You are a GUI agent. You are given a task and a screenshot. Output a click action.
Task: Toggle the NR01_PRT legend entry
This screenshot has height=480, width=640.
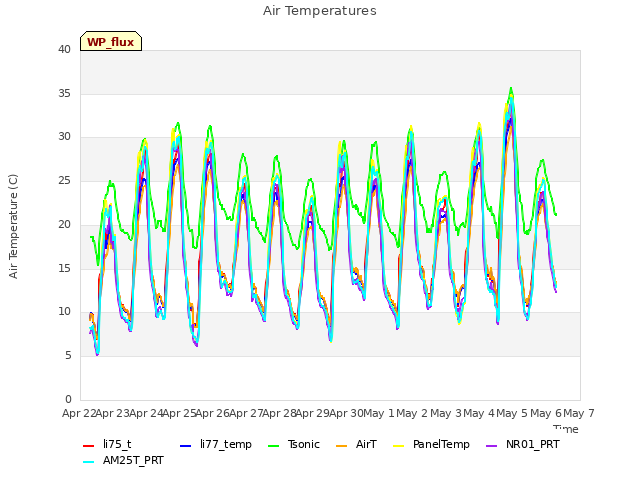coord(523,444)
